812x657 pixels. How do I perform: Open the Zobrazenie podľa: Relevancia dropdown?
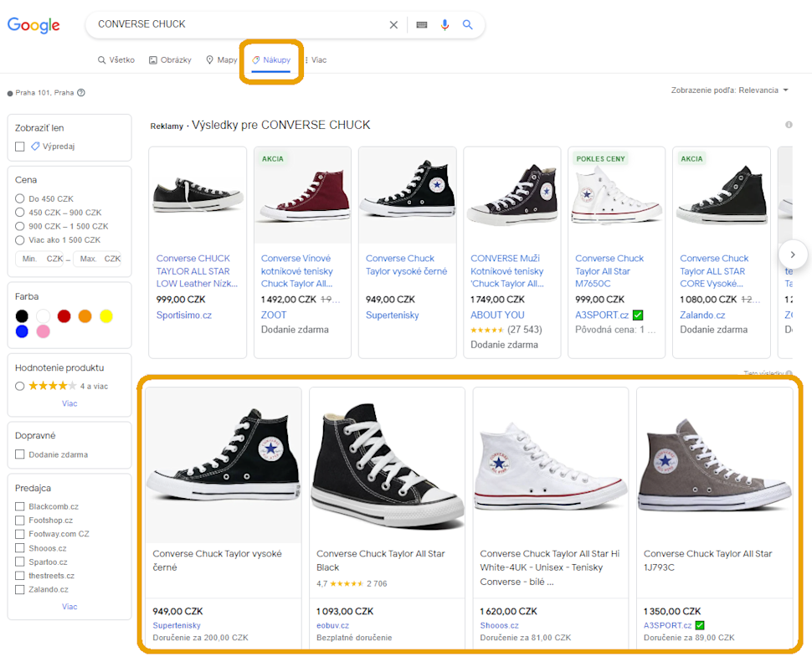pos(730,90)
